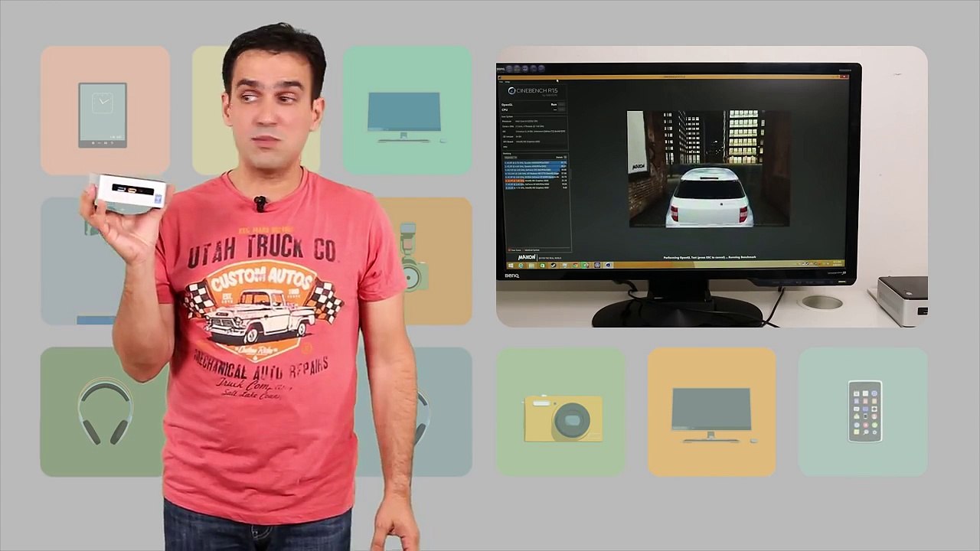Click the Cinebench taskbar icon

(x=608, y=266)
